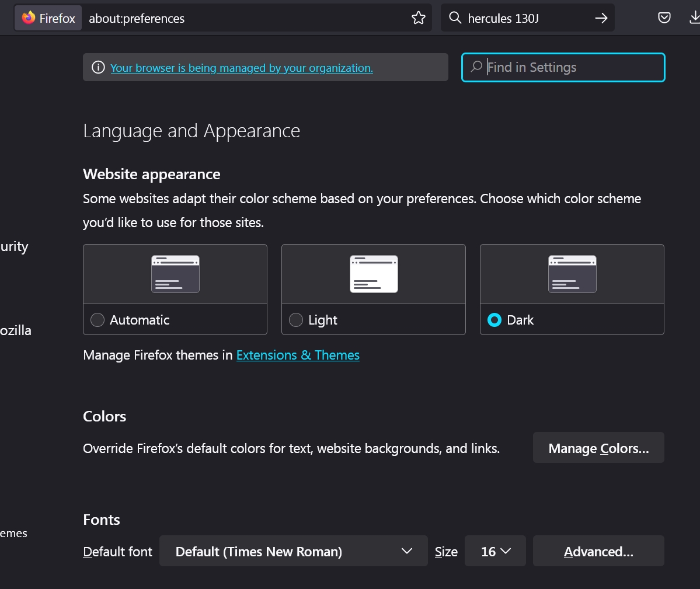
Task: Click the Dark theme preview thumbnail
Action: [572, 274]
